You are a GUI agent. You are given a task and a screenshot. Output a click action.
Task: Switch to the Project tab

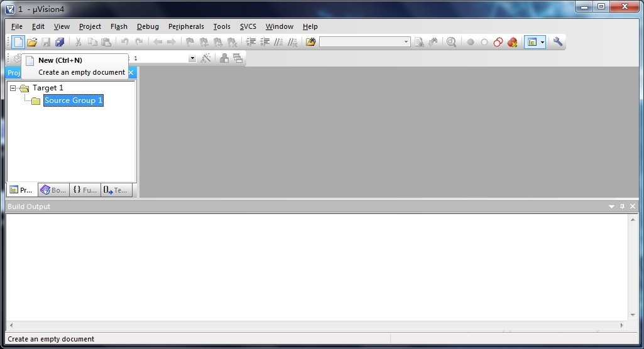(x=22, y=190)
